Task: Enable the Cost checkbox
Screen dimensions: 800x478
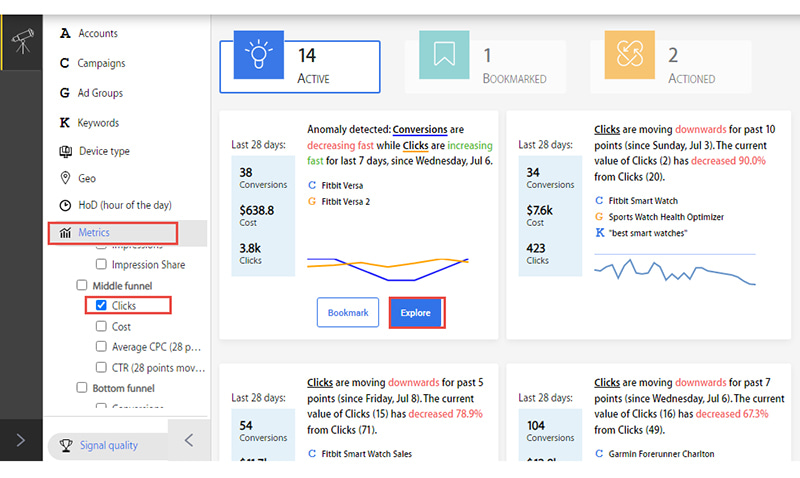Action: (x=101, y=326)
